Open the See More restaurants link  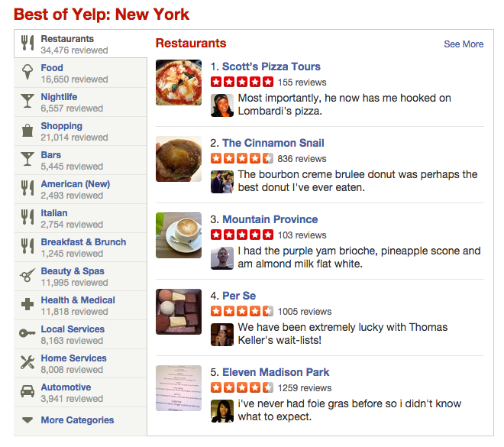tap(464, 44)
